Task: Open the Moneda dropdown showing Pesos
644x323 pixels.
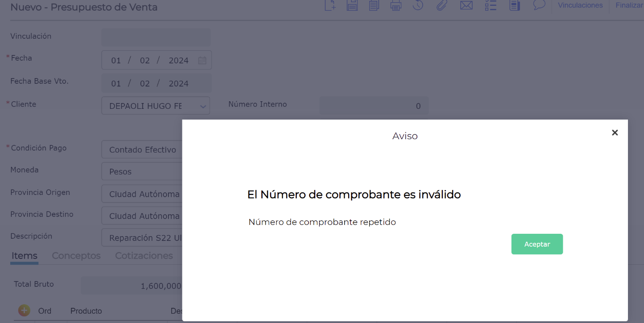Action: click(142, 172)
